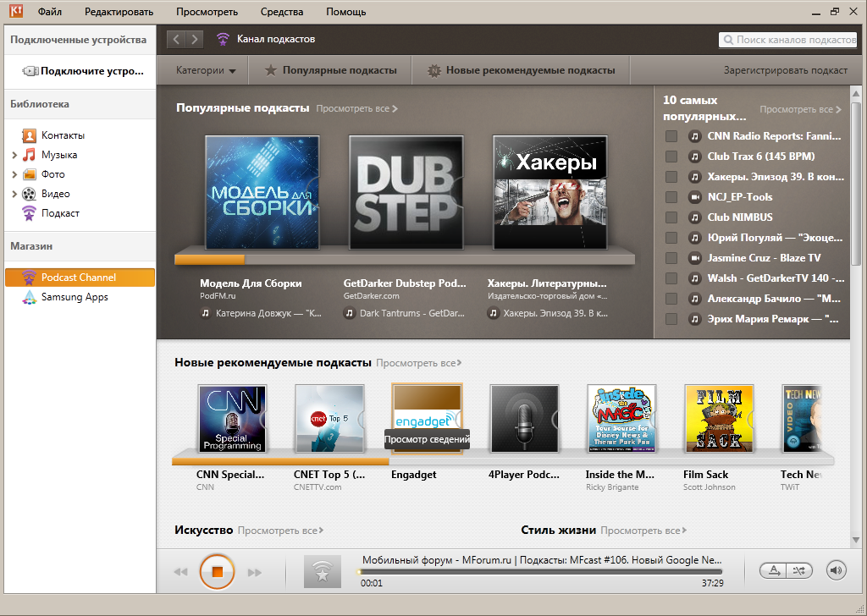Click the star icon of Популярные подкасты

point(270,70)
